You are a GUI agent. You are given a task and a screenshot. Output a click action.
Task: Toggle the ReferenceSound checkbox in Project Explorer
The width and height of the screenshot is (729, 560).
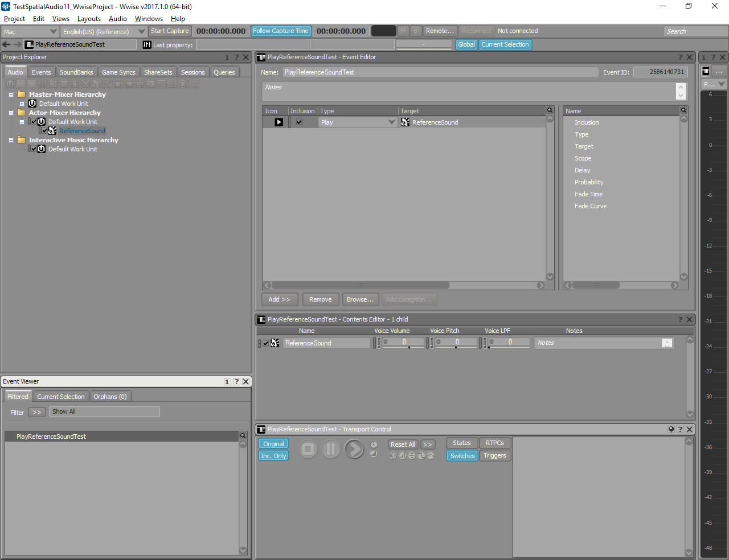[45, 131]
